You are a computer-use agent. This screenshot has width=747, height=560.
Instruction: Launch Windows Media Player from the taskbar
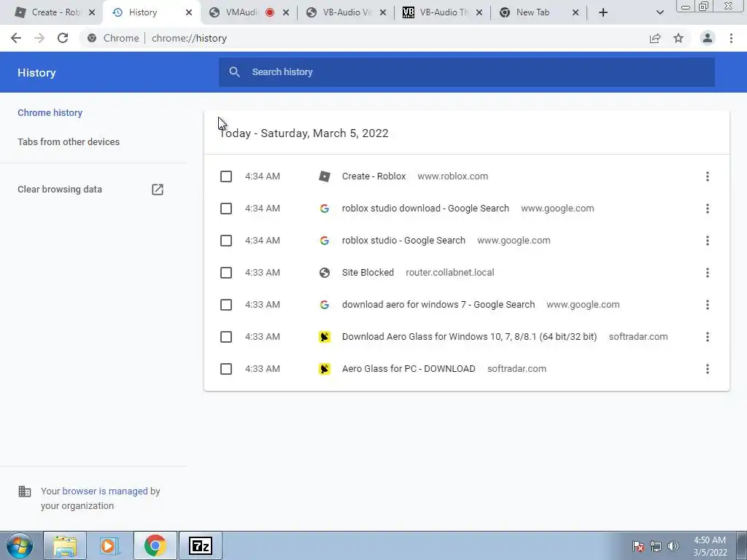109,545
